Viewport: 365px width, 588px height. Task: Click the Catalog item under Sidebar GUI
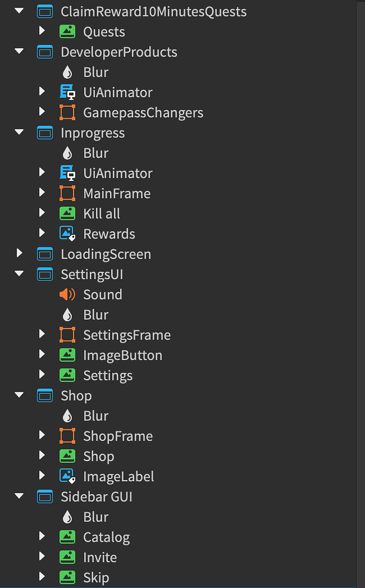[x=107, y=537]
